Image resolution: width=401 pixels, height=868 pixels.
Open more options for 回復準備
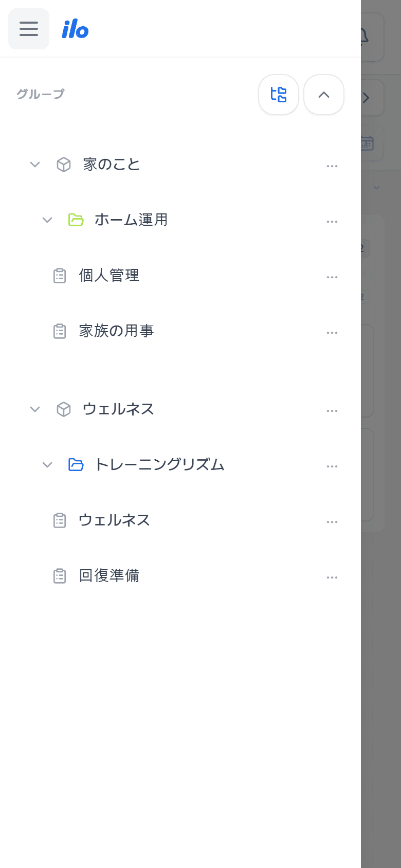coord(332,577)
